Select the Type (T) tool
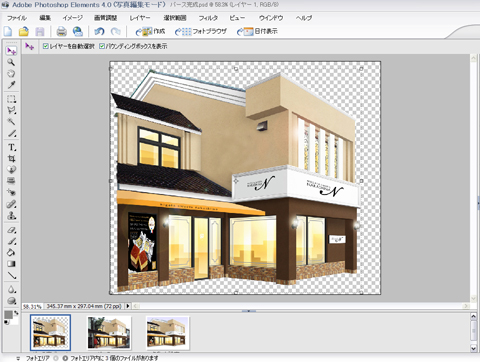This screenshot has width=480, height=362. click(11, 147)
